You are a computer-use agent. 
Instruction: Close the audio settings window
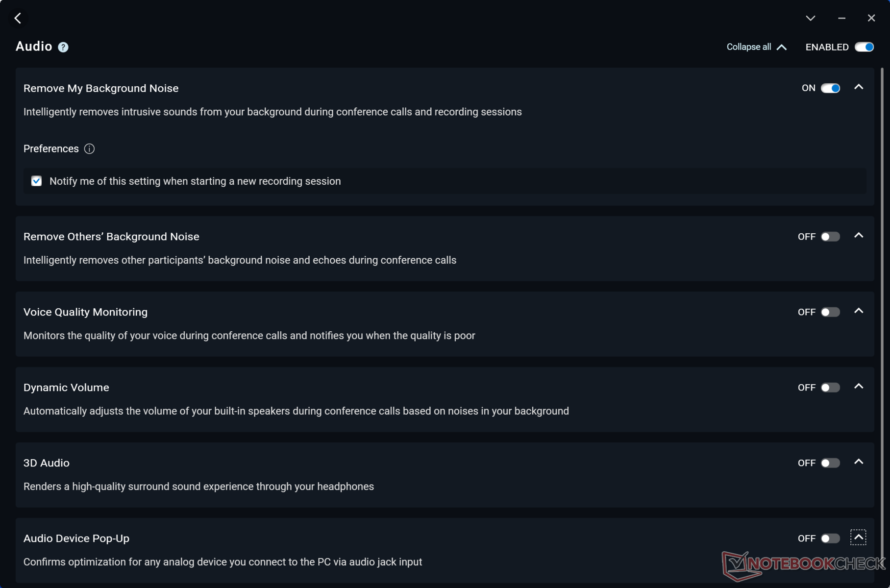click(x=871, y=18)
